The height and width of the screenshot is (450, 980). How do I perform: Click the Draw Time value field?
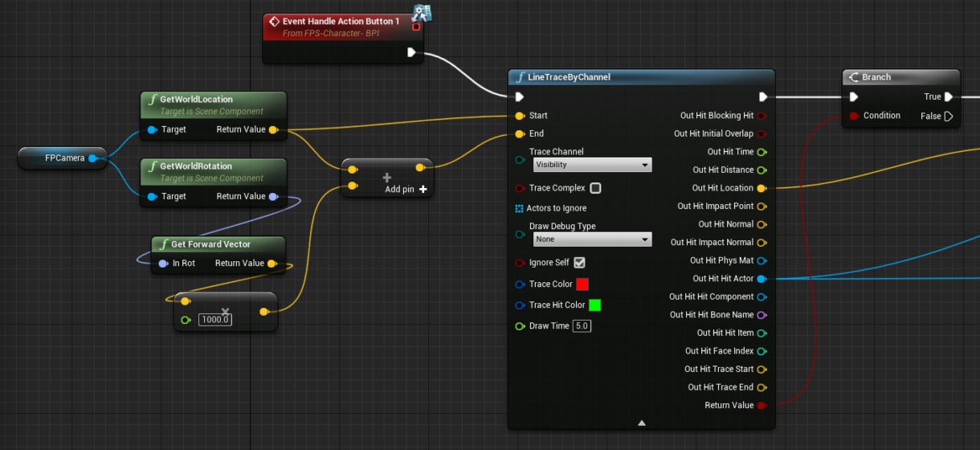582,326
